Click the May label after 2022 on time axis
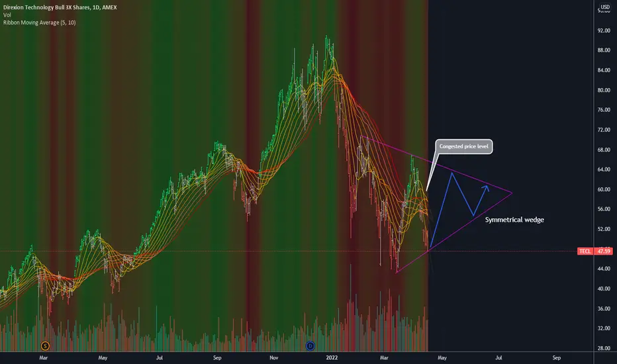Image resolution: width=617 pixels, height=364 pixels. click(x=442, y=357)
